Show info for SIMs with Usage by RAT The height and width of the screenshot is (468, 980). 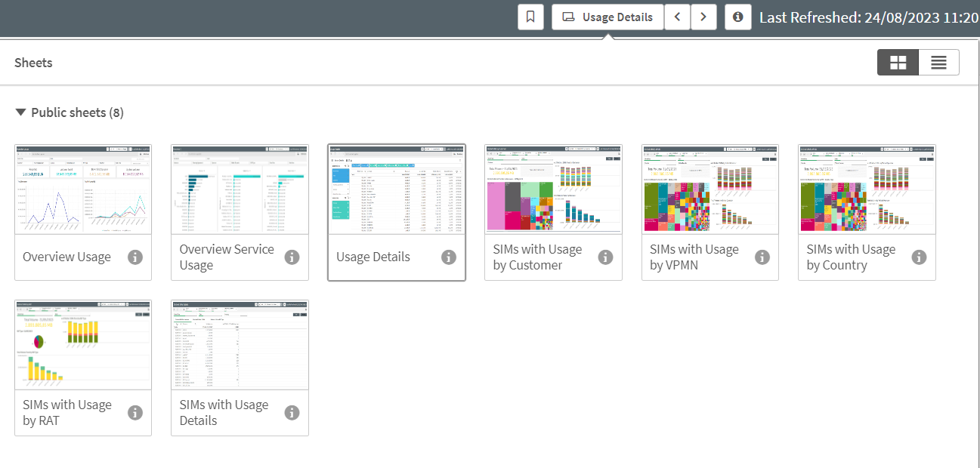(x=135, y=413)
